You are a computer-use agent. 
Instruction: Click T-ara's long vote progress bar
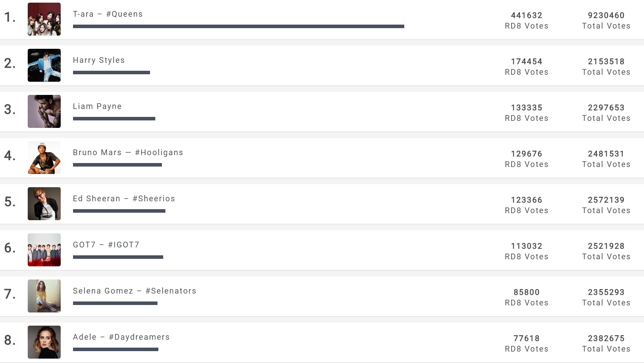pos(238,26)
